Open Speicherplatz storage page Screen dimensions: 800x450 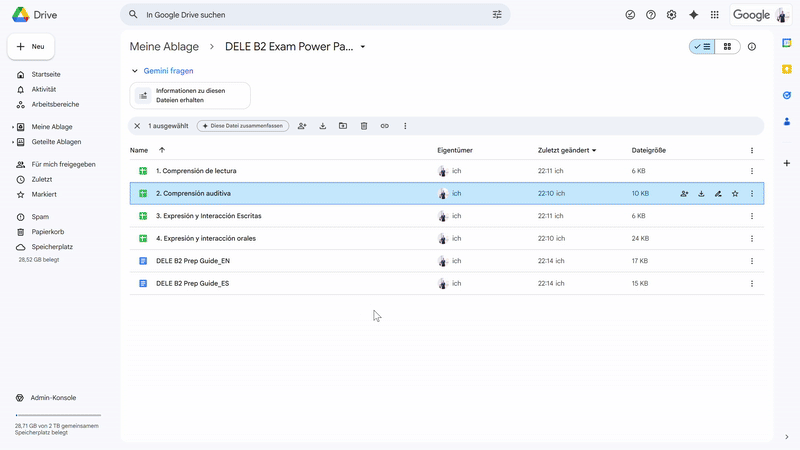point(52,247)
